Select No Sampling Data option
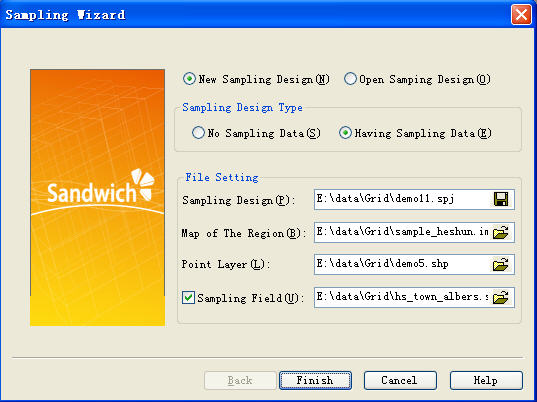537x402 pixels. coord(198,133)
